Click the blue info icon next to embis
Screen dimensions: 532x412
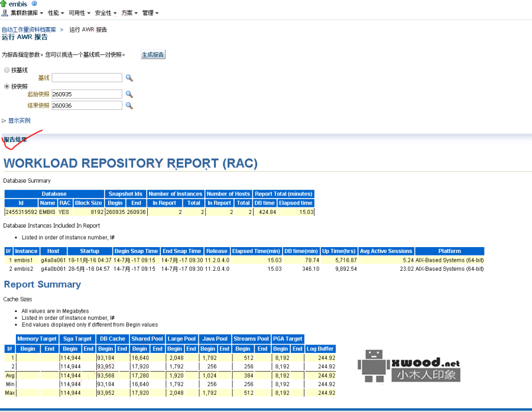coord(34,4)
